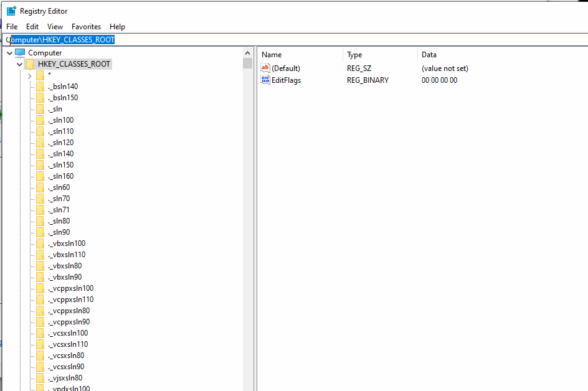Select the ._vbxsln90 key
Image resolution: width=588 pixels, height=391 pixels.
coord(65,277)
